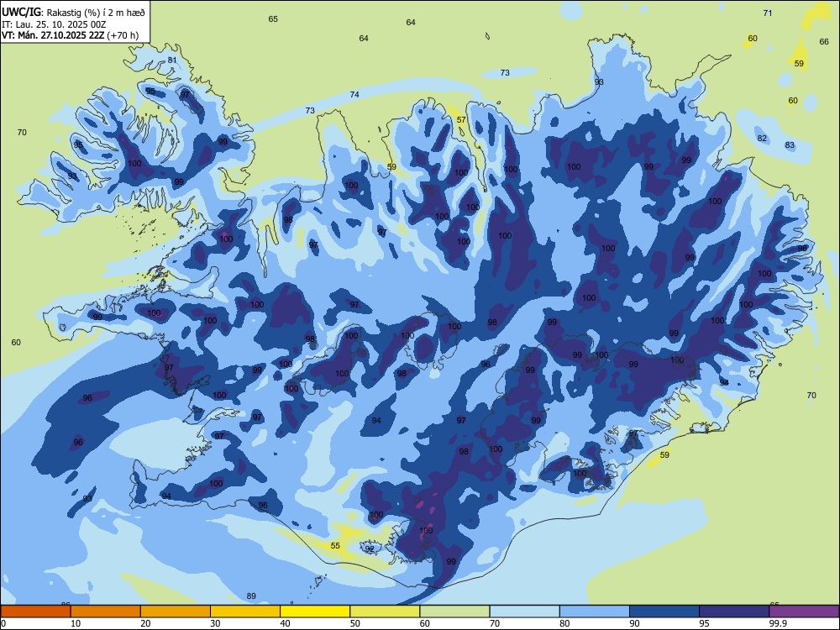This screenshot has width=840, height=630.
Task: Click the 10–20 orange legend swatch
Action: coord(106,612)
